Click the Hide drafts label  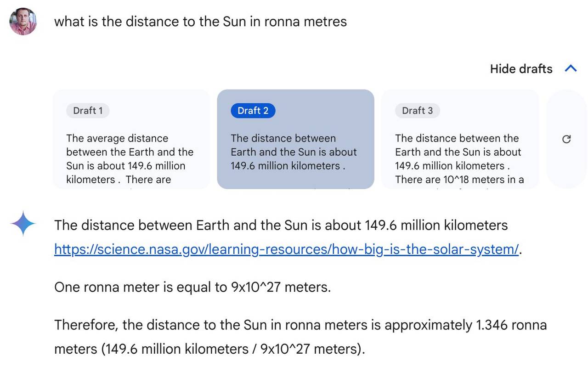pyautogui.click(x=521, y=69)
